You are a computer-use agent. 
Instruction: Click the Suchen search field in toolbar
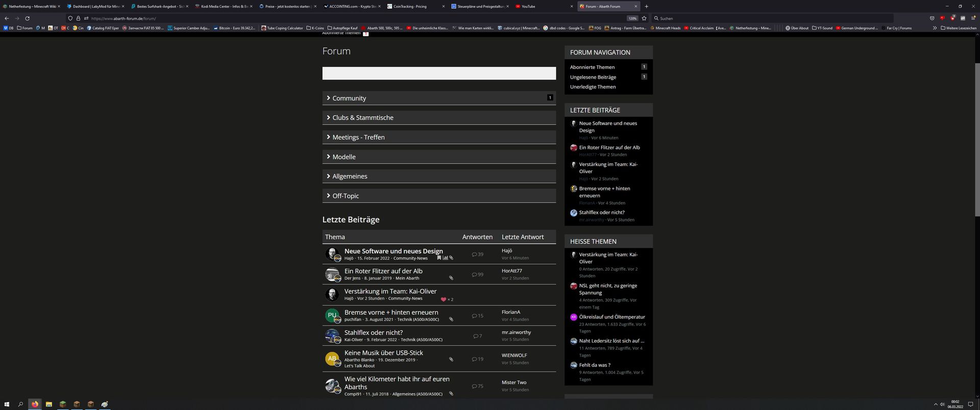[771, 18]
